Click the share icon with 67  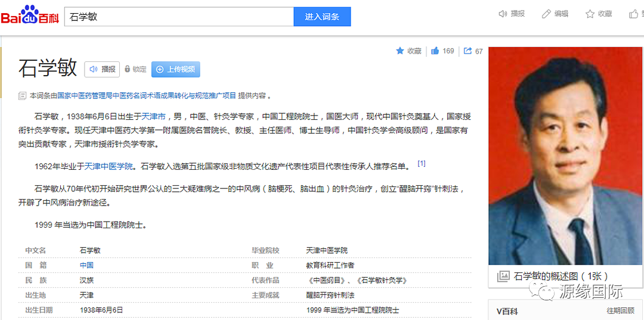468,51
